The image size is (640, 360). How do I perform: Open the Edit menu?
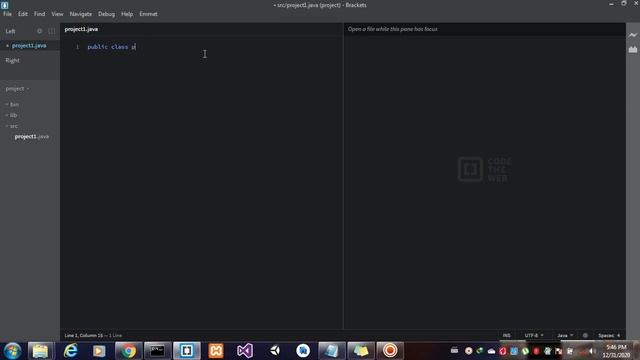tap(23, 14)
